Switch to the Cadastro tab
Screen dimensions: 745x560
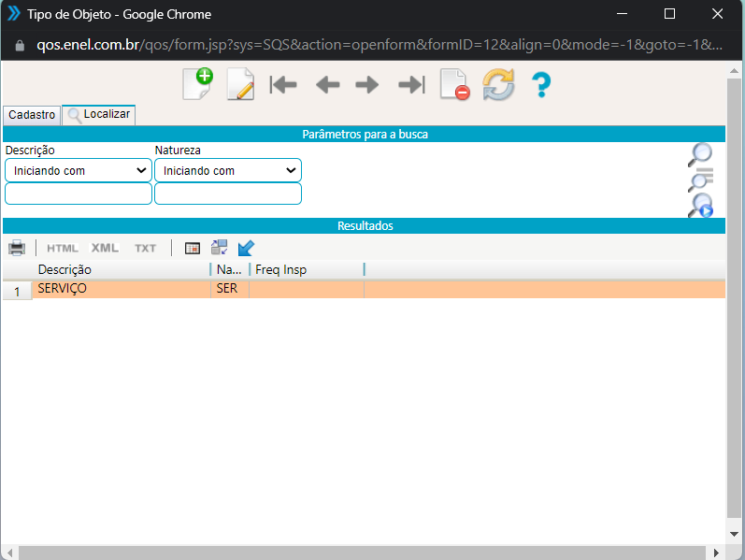(32, 115)
